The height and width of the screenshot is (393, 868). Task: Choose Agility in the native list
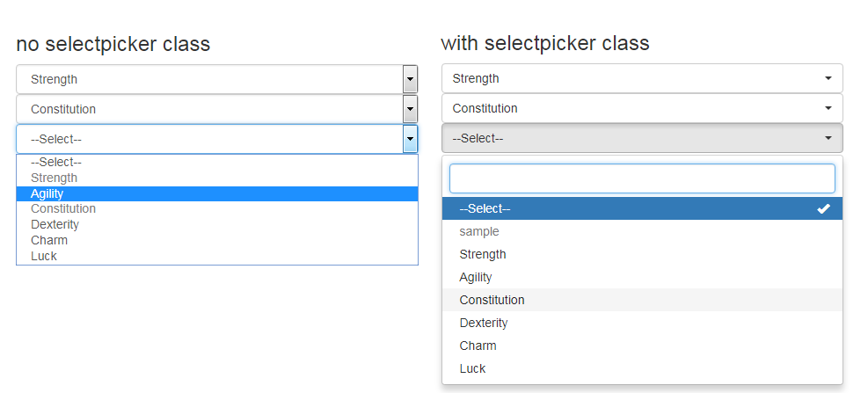coord(217,193)
